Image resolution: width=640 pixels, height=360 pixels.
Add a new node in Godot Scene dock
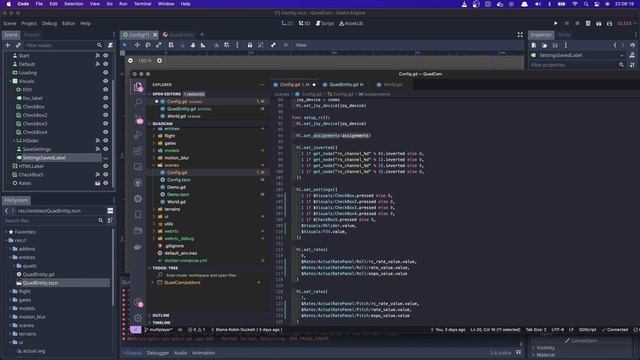[7, 45]
